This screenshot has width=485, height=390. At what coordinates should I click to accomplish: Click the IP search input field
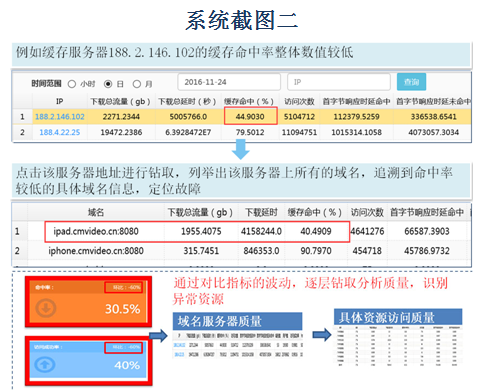[339, 82]
